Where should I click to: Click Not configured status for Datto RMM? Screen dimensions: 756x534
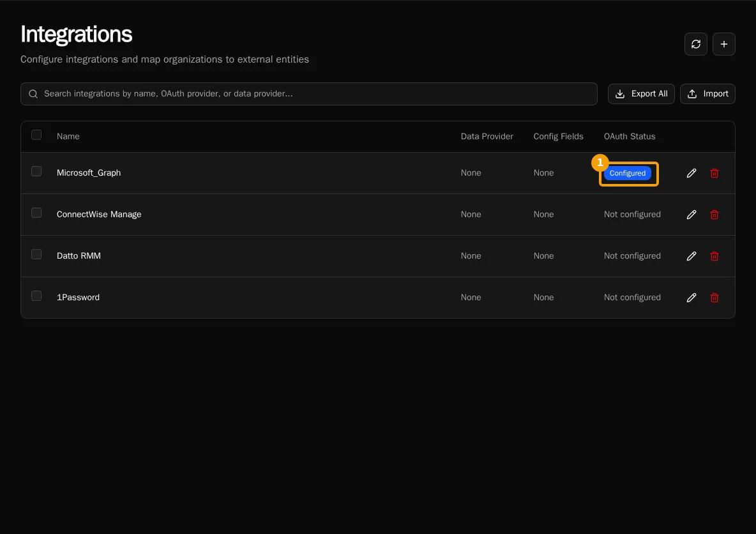pos(632,256)
